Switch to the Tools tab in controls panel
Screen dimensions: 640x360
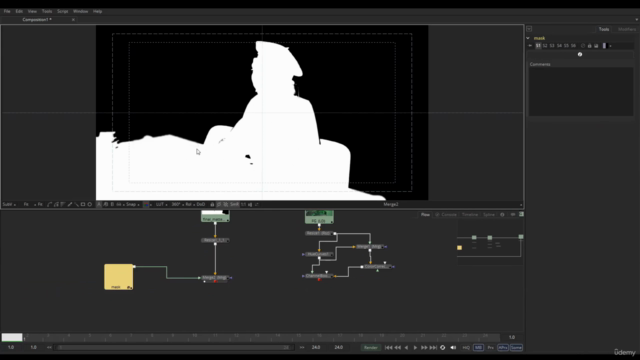(x=604, y=29)
